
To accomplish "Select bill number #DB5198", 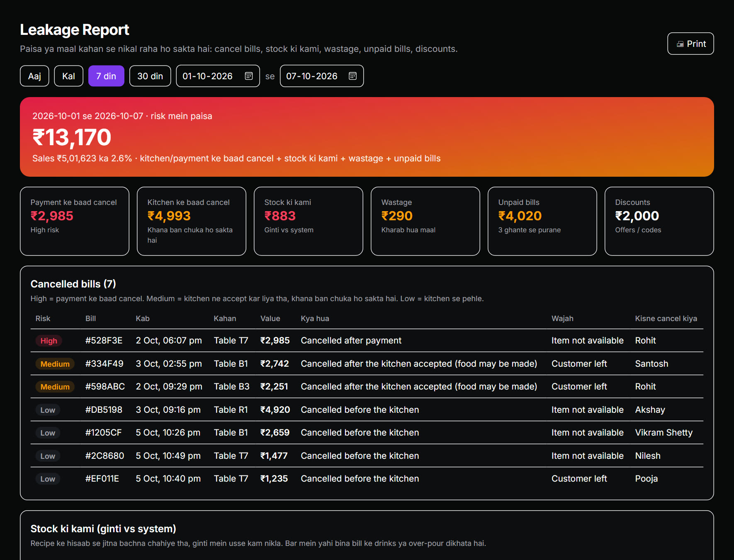I will tap(104, 410).
